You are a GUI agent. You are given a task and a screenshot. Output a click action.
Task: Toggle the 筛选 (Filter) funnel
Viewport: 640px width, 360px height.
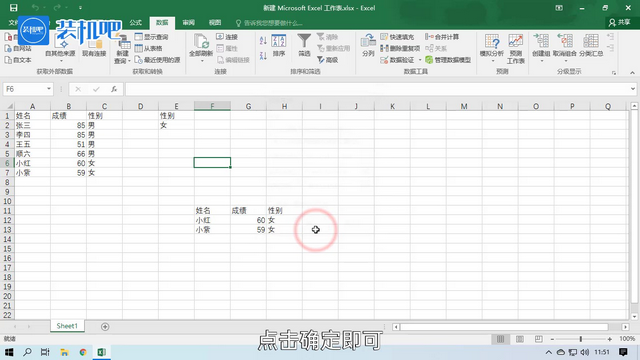point(304,45)
